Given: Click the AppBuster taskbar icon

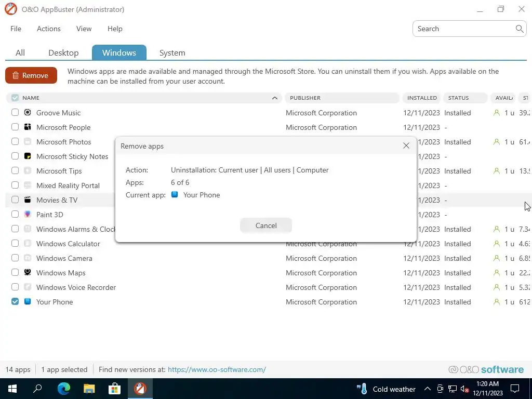Looking at the screenshot, I should (140, 389).
